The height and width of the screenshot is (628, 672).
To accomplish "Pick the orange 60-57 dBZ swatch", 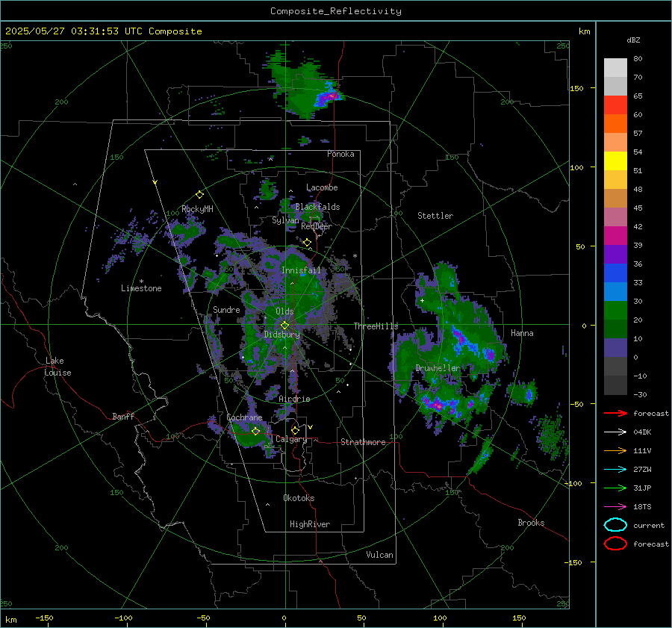I will point(615,124).
